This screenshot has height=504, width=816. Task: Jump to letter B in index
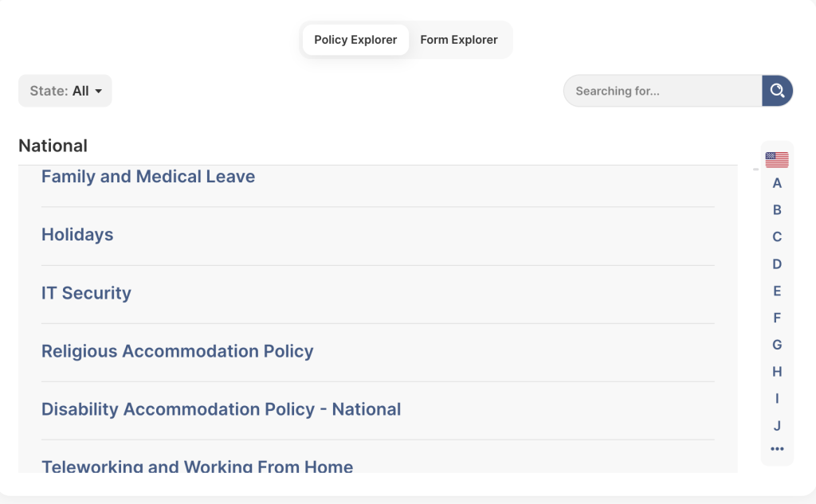tap(777, 210)
